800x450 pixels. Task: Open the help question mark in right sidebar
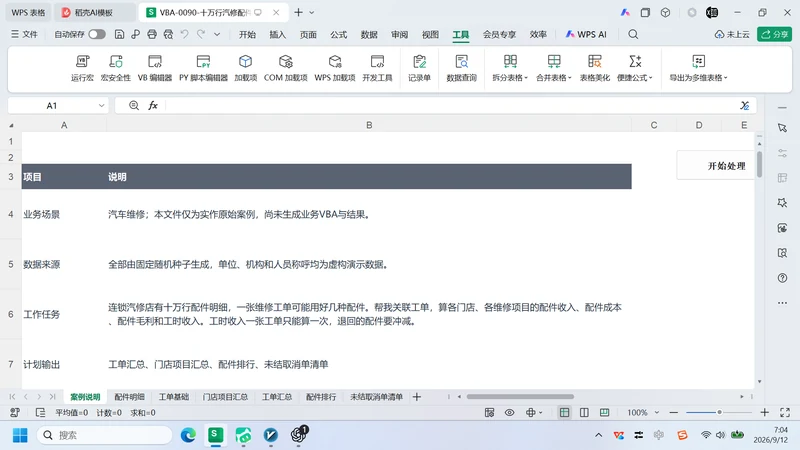pos(782,278)
